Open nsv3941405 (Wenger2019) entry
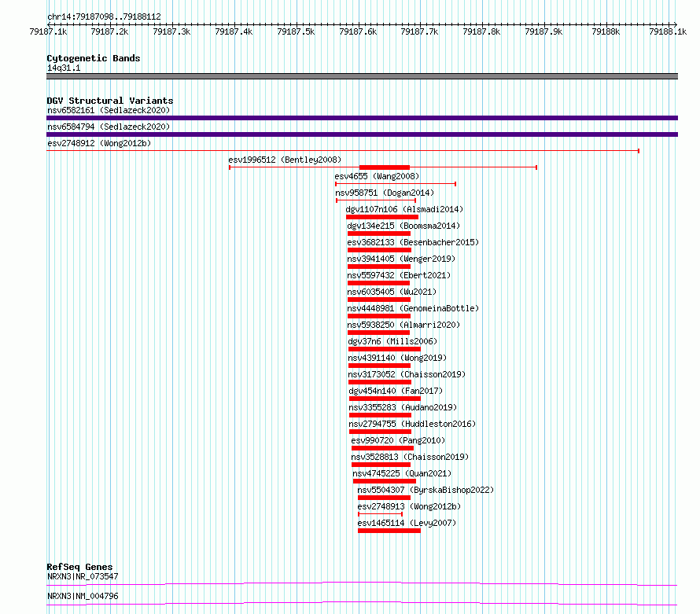 (401, 259)
